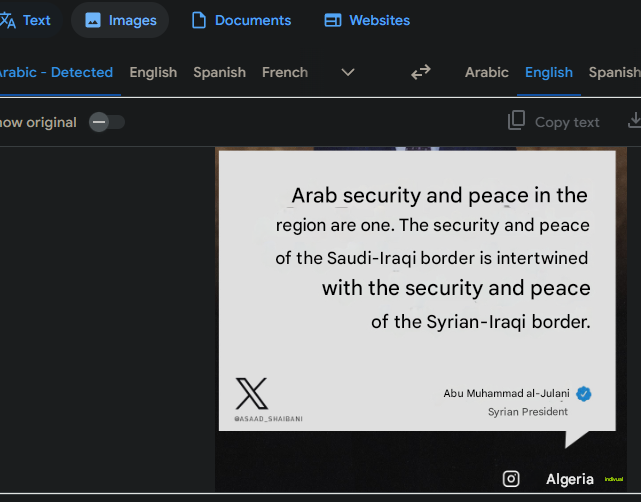Click the Copy text button
The height and width of the screenshot is (502, 641).
pos(554,122)
